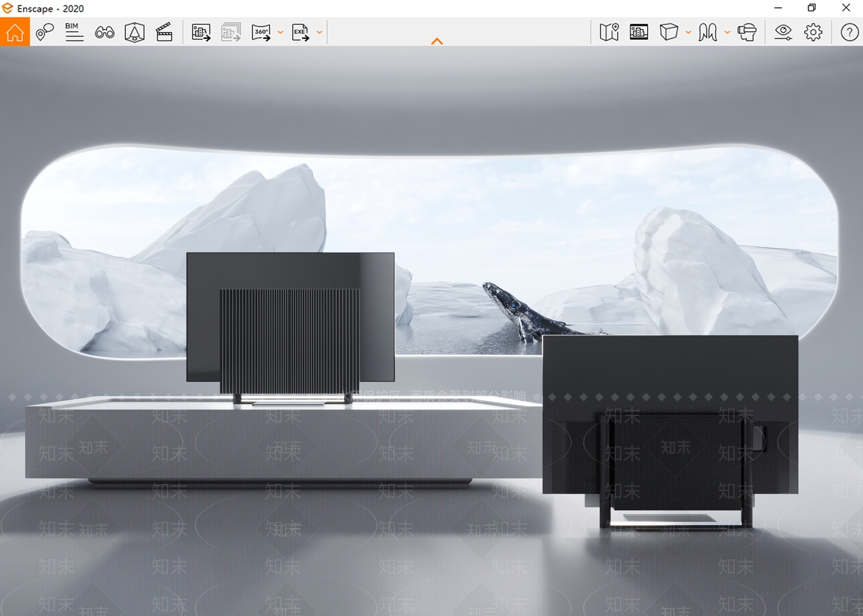Expand the navigation mode dropdown arrow
This screenshot has width=863, height=616.
point(727,32)
